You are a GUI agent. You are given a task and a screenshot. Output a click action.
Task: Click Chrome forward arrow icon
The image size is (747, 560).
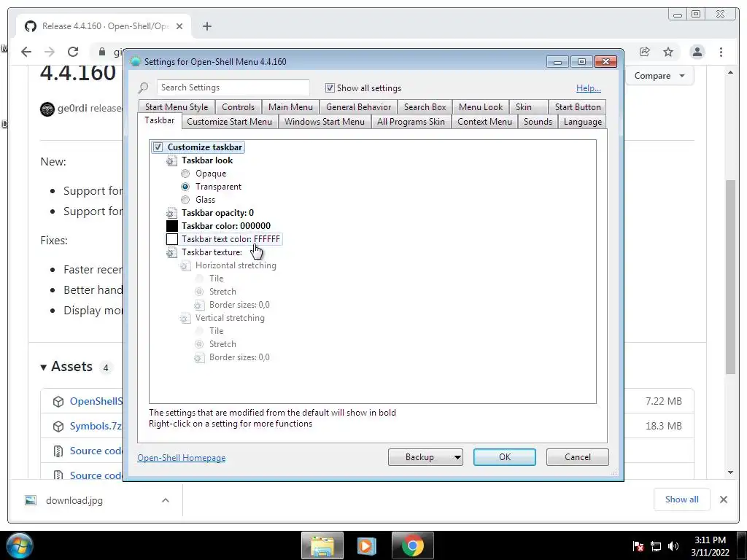[49, 52]
